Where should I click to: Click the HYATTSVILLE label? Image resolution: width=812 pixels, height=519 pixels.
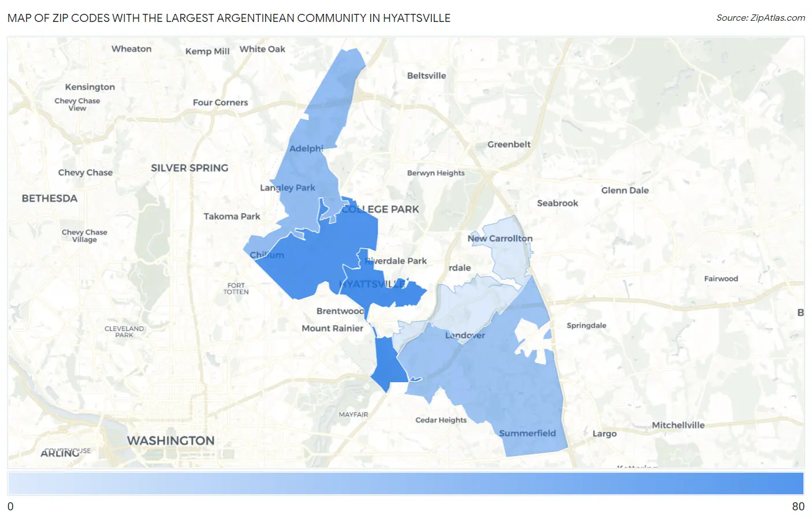372,284
